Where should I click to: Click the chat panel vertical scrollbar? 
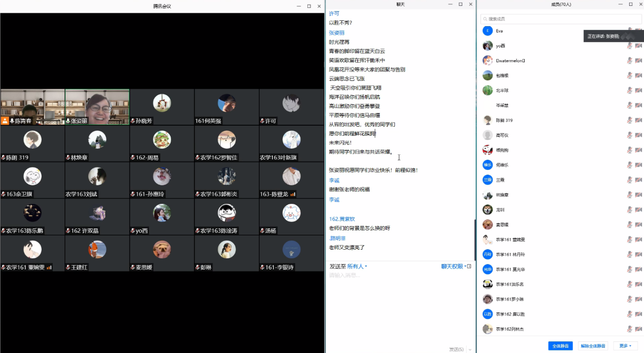pyautogui.click(x=475, y=240)
